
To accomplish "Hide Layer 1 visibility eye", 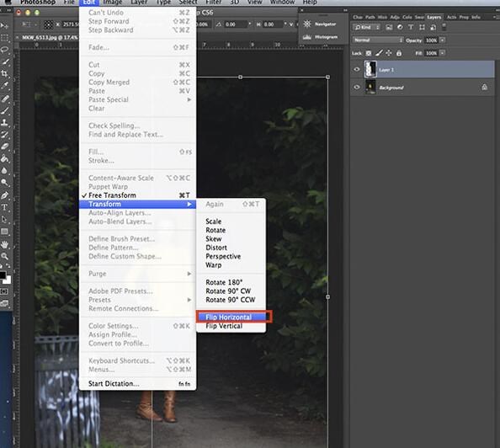I will click(x=357, y=69).
